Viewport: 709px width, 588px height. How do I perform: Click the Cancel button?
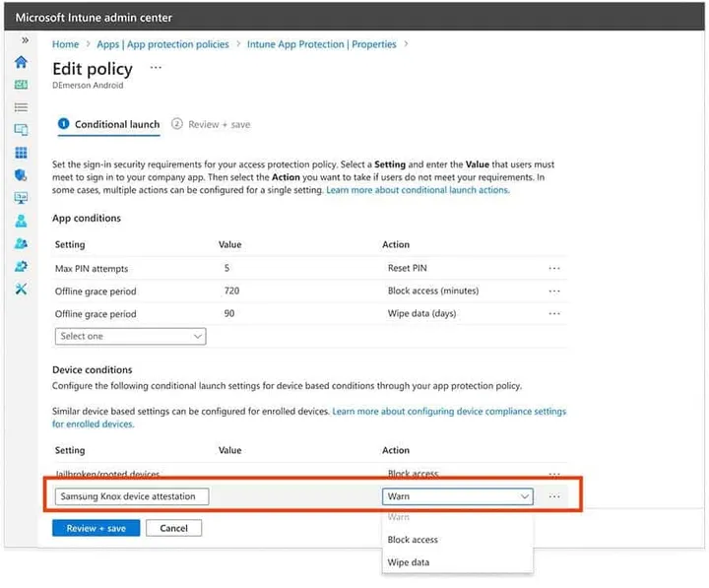[x=173, y=528]
